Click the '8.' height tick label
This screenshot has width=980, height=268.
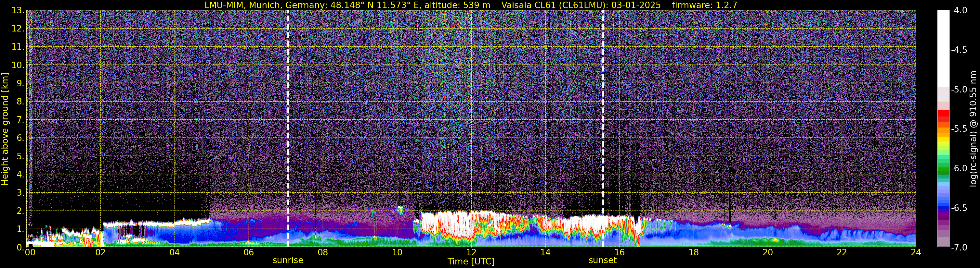pos(20,102)
